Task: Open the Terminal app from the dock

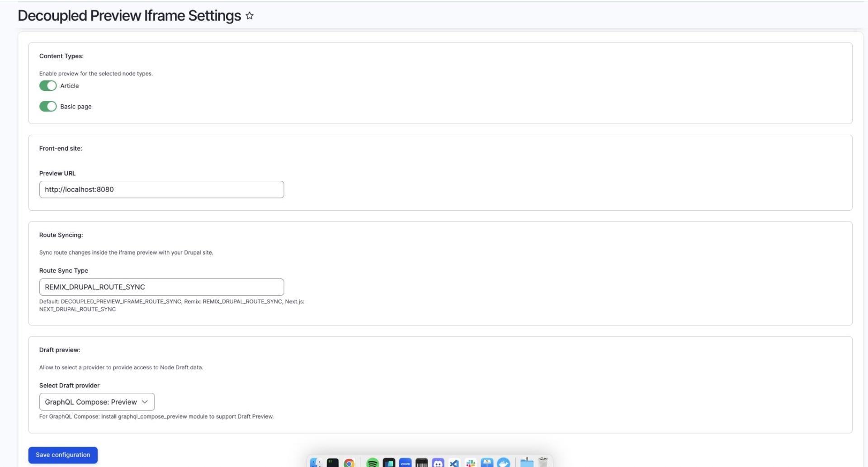Action: click(x=332, y=463)
